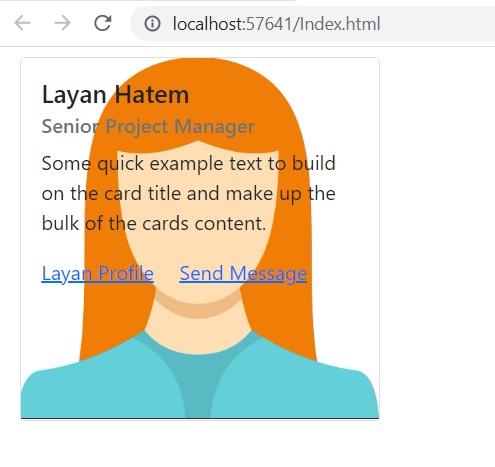
Task: Click the blank page area right of the card
Action: point(437,233)
